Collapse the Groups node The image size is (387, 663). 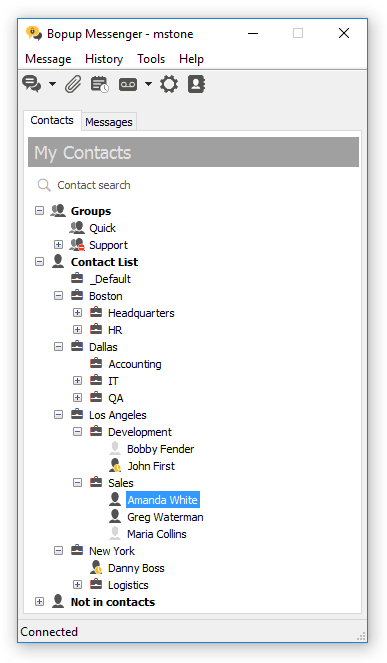[x=39, y=211]
